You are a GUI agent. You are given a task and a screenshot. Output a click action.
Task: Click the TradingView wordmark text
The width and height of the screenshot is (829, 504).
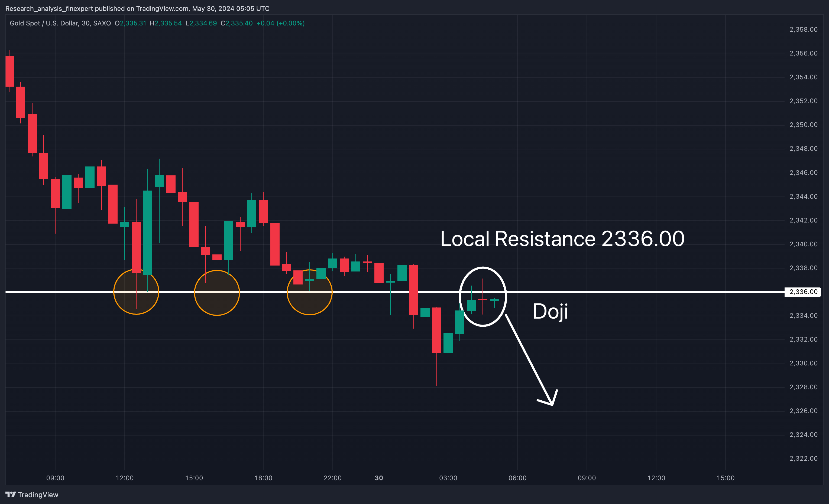38,495
